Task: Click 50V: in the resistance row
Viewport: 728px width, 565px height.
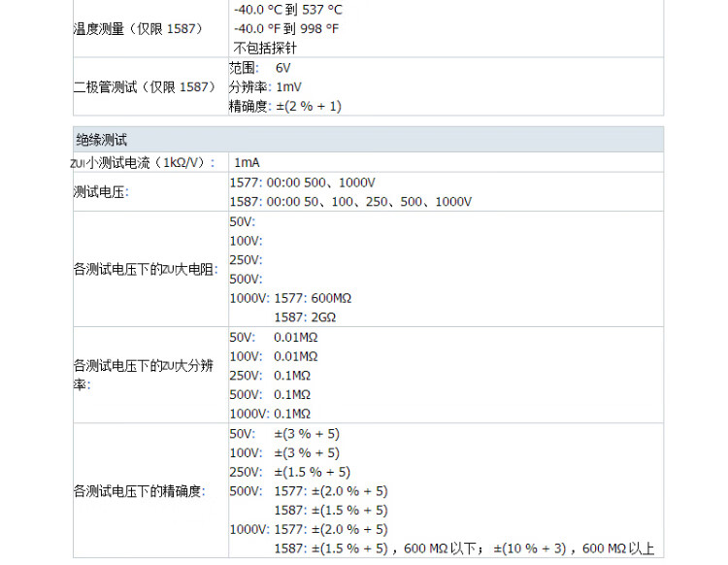Action: pos(243,222)
